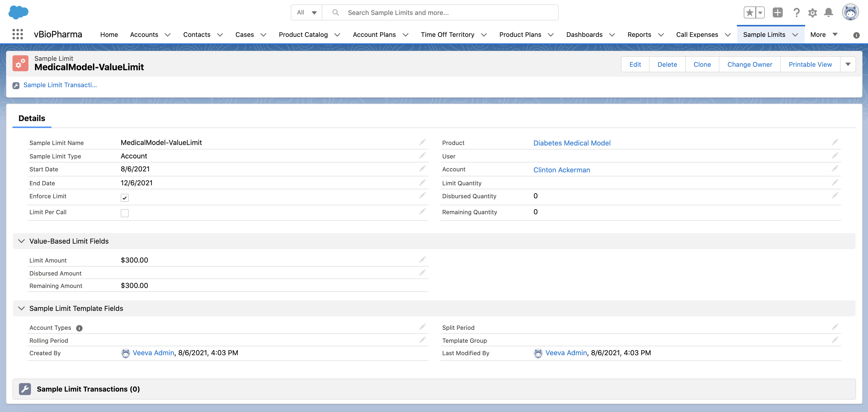Click the Favorites star icon
This screenshot has width=868, height=412.
point(749,13)
